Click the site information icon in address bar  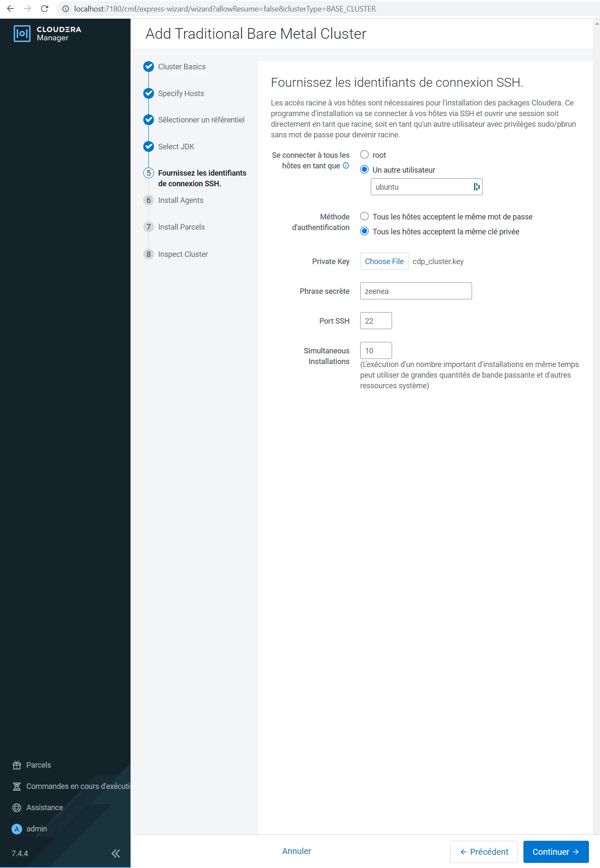65,9
